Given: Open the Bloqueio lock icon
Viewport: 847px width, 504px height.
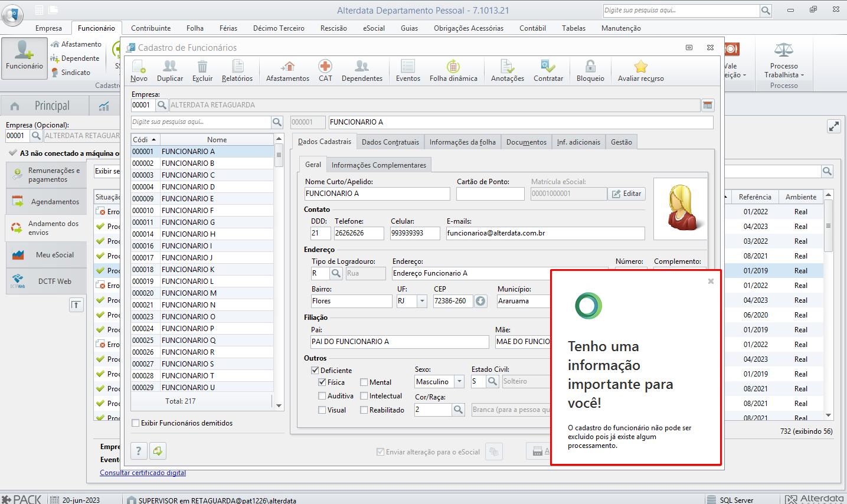Looking at the screenshot, I should pos(590,70).
